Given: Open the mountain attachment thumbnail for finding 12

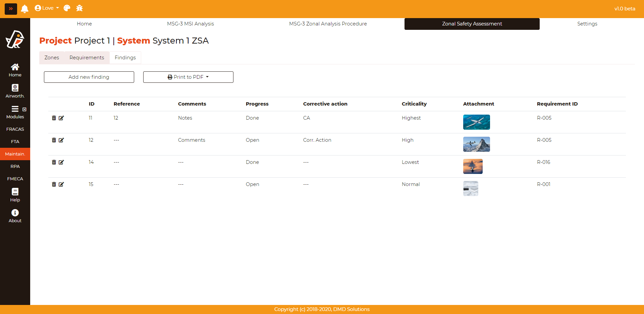Looking at the screenshot, I should pyautogui.click(x=476, y=144).
